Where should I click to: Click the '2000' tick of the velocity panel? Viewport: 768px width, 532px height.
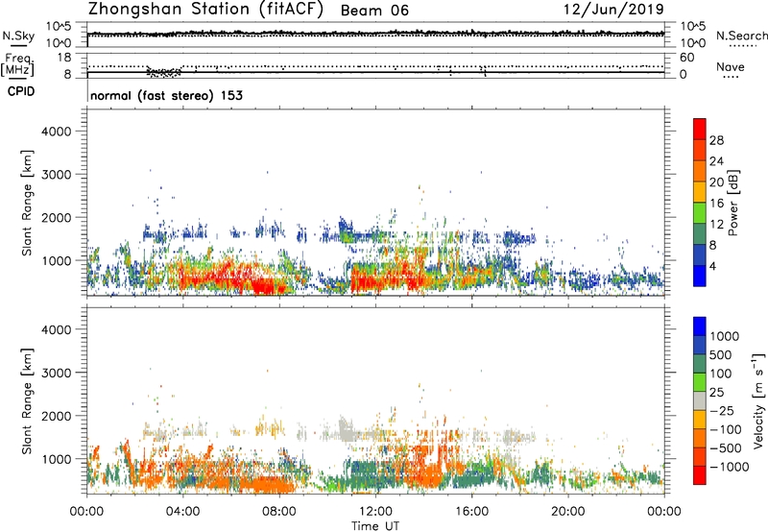pyautogui.click(x=57, y=416)
